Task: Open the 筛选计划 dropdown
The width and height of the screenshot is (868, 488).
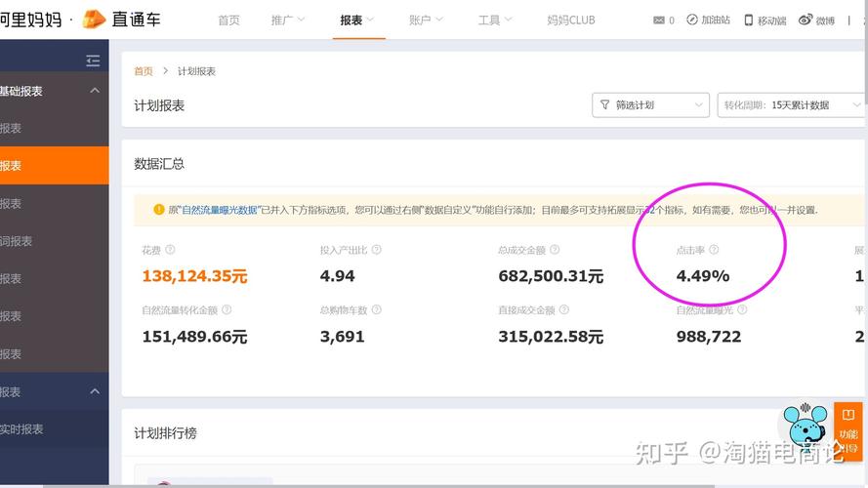Action: [650, 105]
